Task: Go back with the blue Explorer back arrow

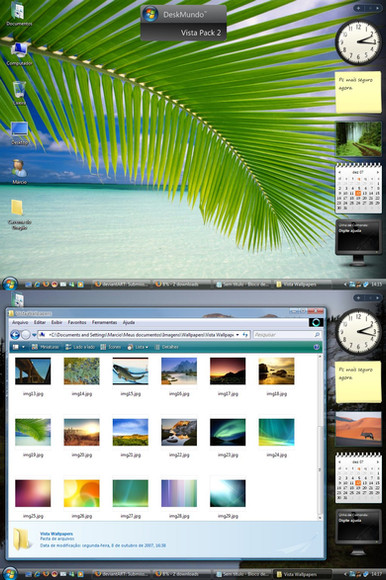Action: [x=15, y=335]
